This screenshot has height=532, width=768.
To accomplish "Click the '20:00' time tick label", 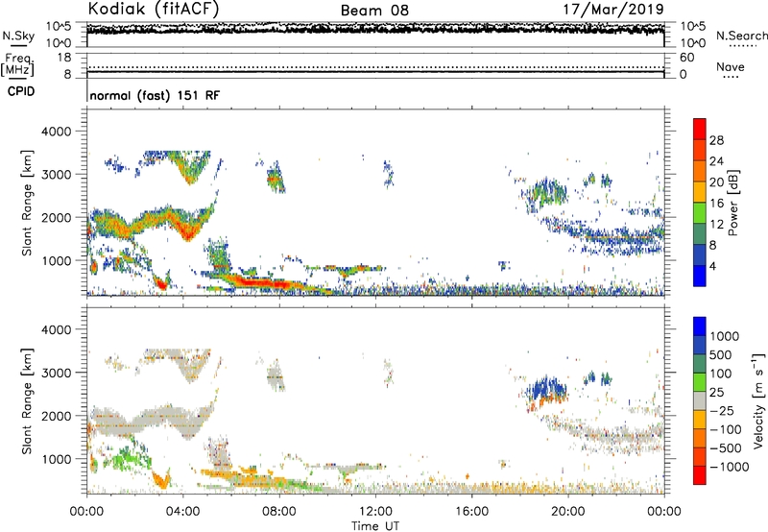I will tap(567, 512).
